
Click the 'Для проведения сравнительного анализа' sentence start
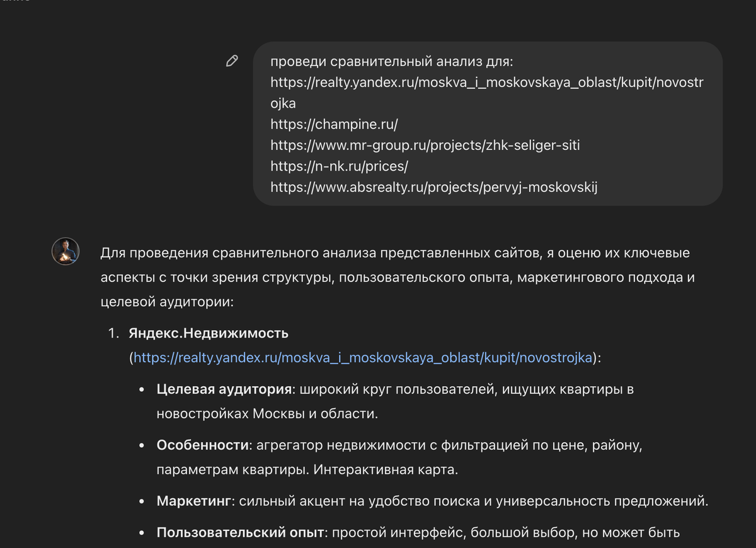click(x=239, y=253)
